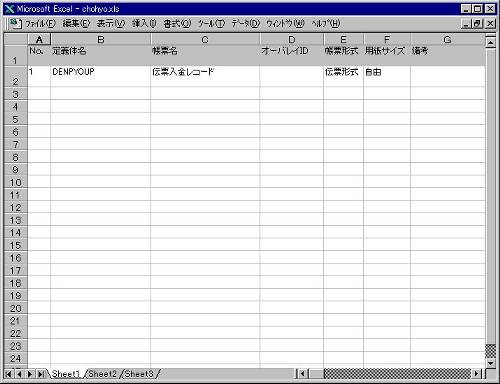This screenshot has height=384, width=500.
Task: Click horizontal scrollbar right arrow
Action: point(477,374)
